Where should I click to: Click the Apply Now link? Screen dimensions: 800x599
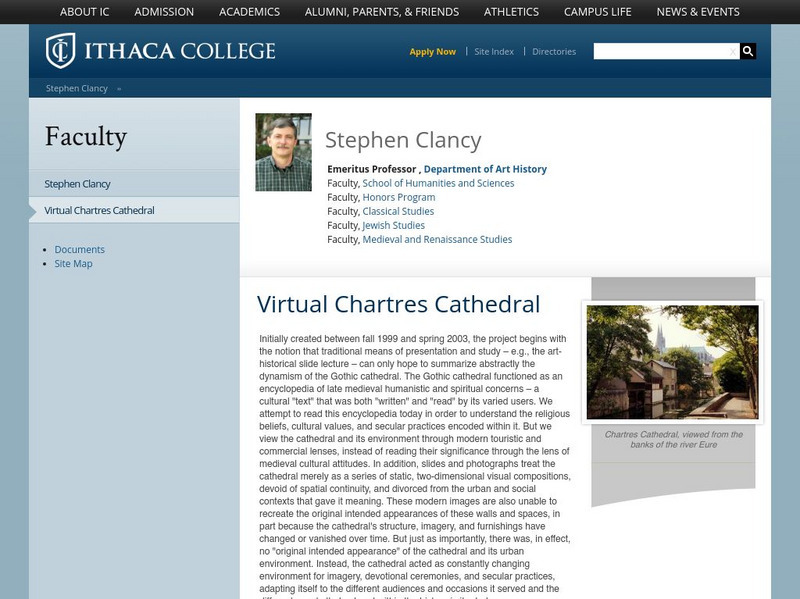(432, 51)
